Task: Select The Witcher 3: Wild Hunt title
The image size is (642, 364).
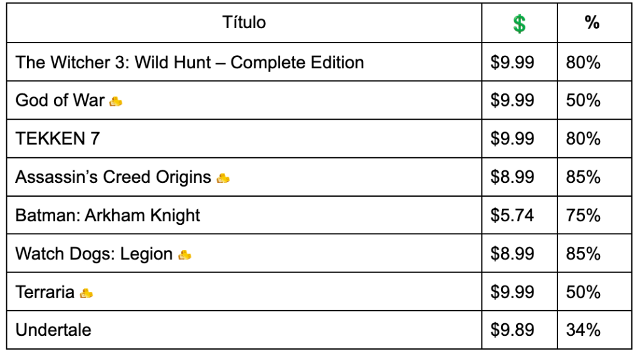Action: [x=189, y=63]
